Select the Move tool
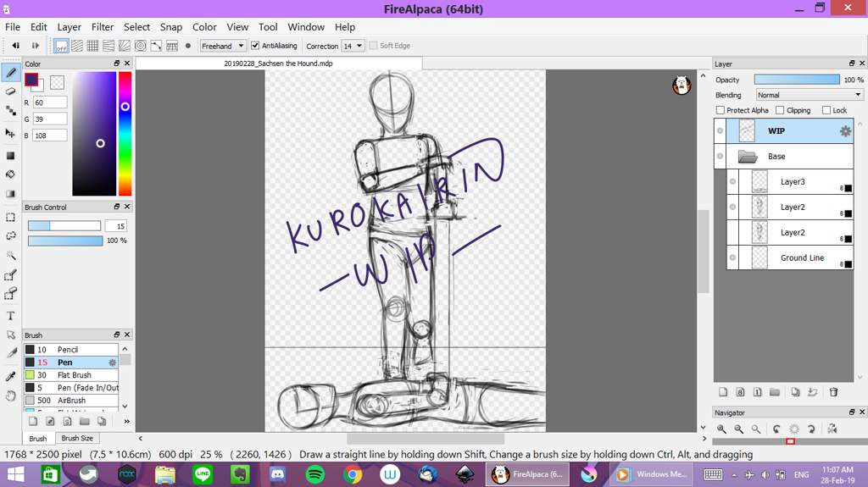This screenshot has height=487, width=868. [10, 133]
